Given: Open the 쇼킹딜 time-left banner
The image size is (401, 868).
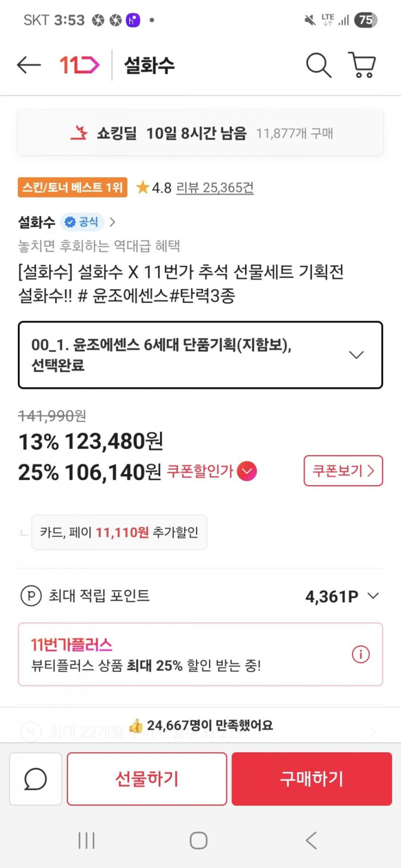Looking at the screenshot, I should coord(200,133).
